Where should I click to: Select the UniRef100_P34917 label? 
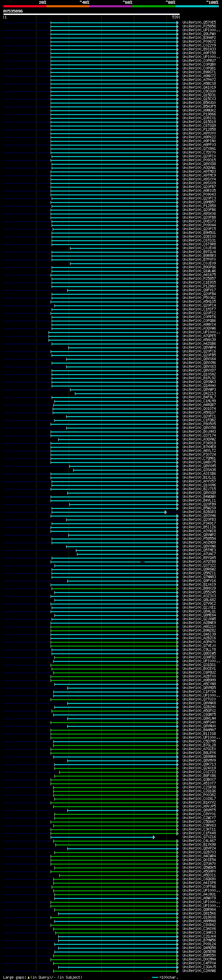tap(199, 524)
